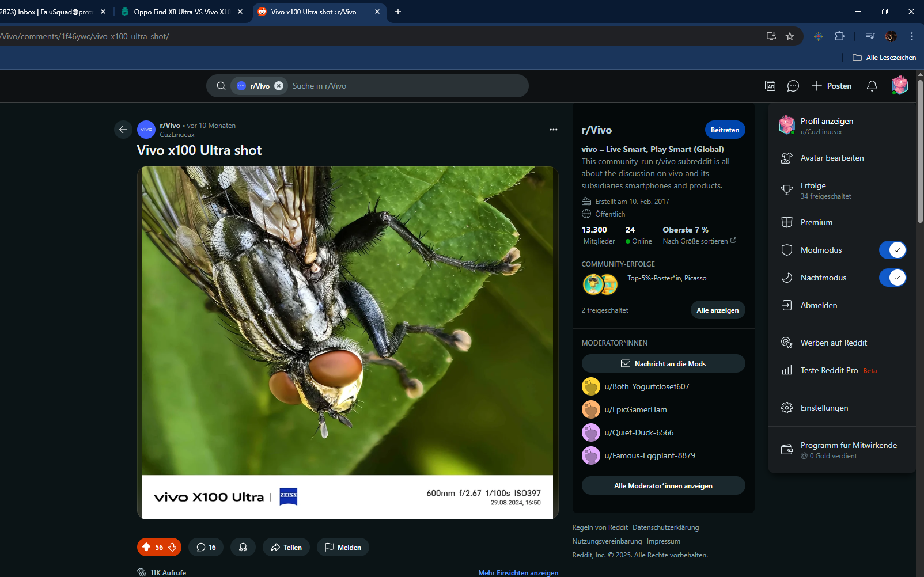Open the Chrome three-dot menu

pyautogui.click(x=911, y=36)
